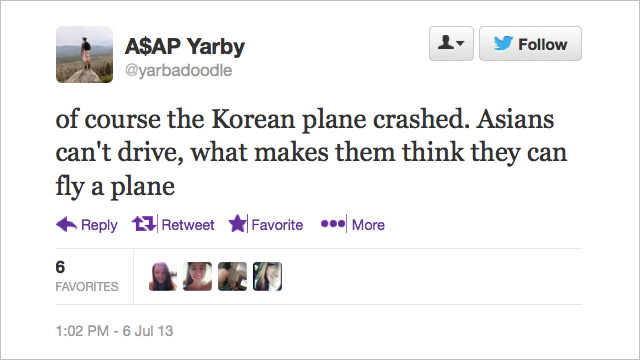Open the user actions dropdown arrow

[460, 43]
